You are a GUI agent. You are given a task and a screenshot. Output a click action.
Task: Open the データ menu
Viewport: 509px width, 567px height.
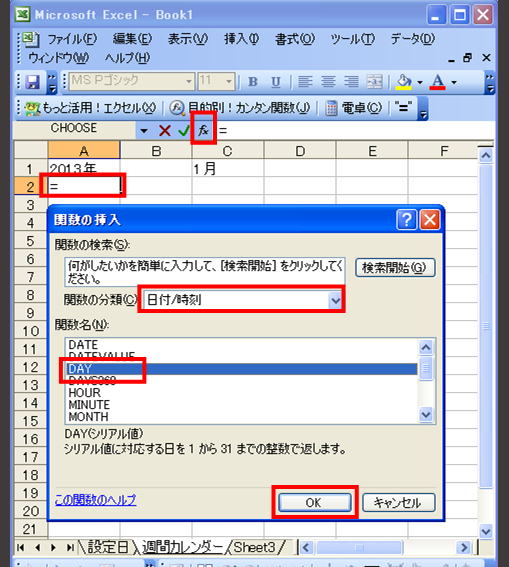pos(412,39)
